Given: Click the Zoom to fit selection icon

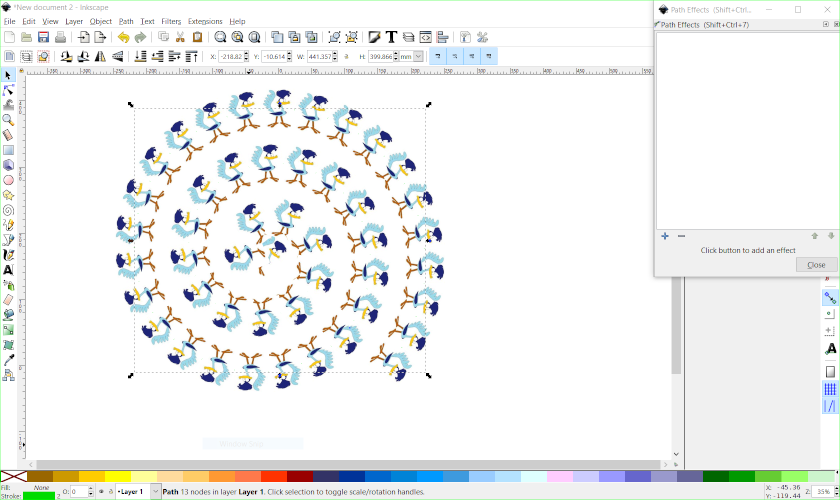Looking at the screenshot, I should (220, 37).
